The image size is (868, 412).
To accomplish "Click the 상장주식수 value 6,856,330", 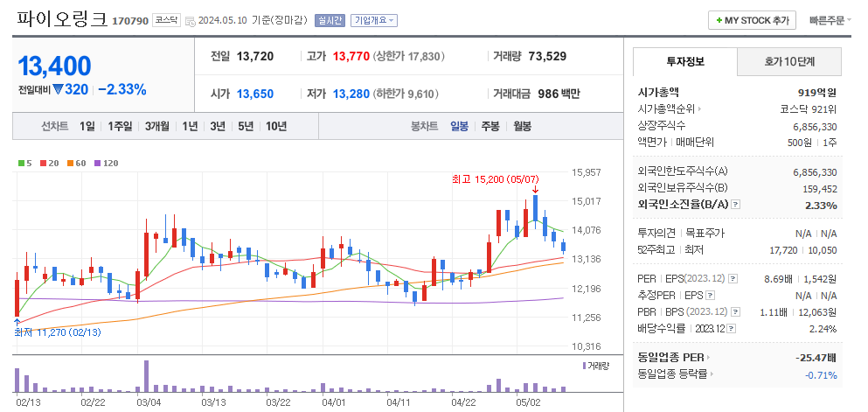I will [x=815, y=126].
